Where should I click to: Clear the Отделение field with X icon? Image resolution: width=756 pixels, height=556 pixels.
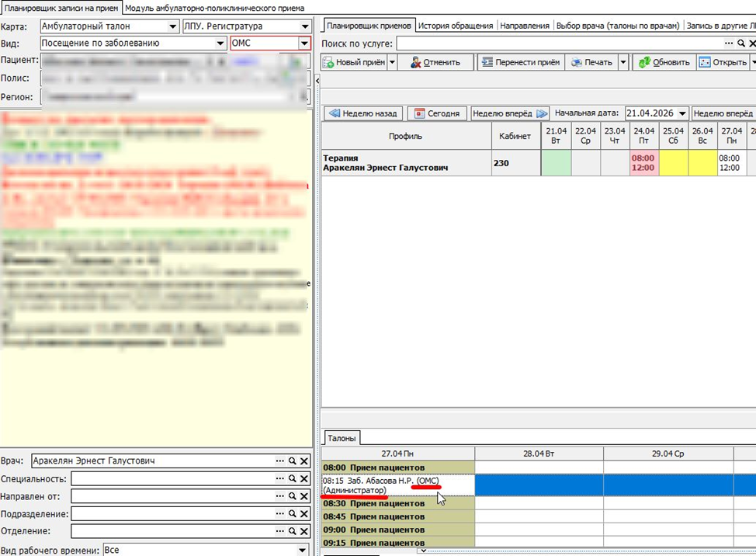pyautogui.click(x=304, y=531)
